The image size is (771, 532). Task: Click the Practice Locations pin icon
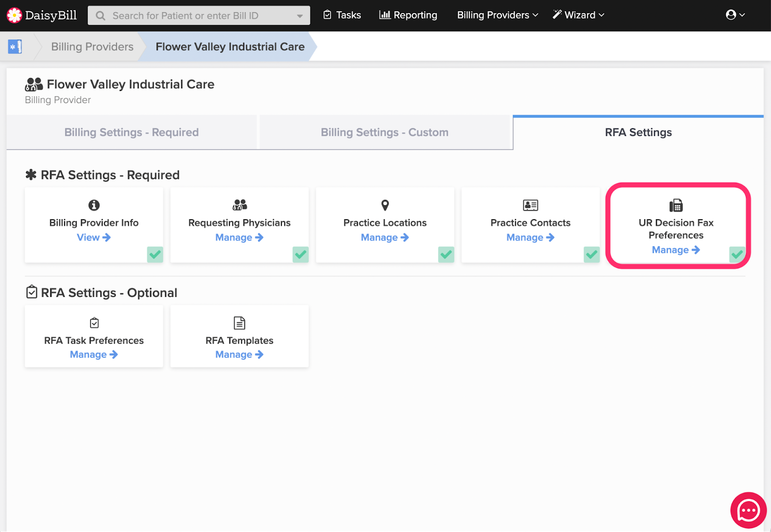tap(385, 205)
